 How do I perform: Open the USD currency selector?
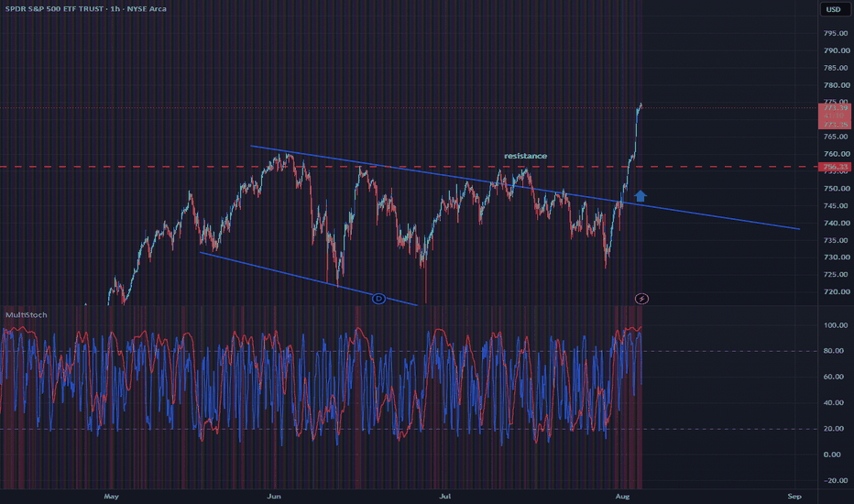pyautogui.click(x=833, y=9)
